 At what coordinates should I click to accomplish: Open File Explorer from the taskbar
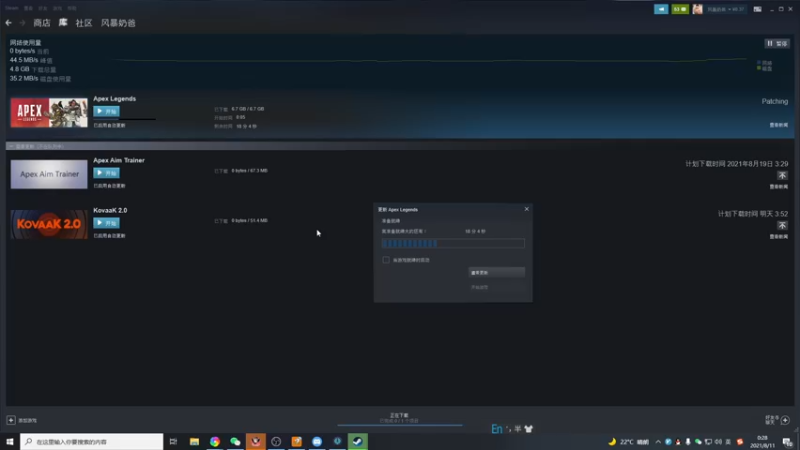[x=194, y=442]
